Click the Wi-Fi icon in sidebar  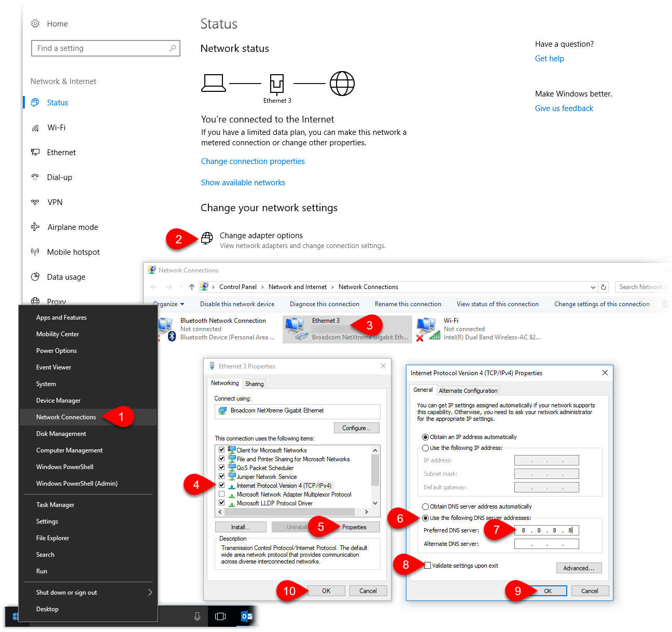35,128
